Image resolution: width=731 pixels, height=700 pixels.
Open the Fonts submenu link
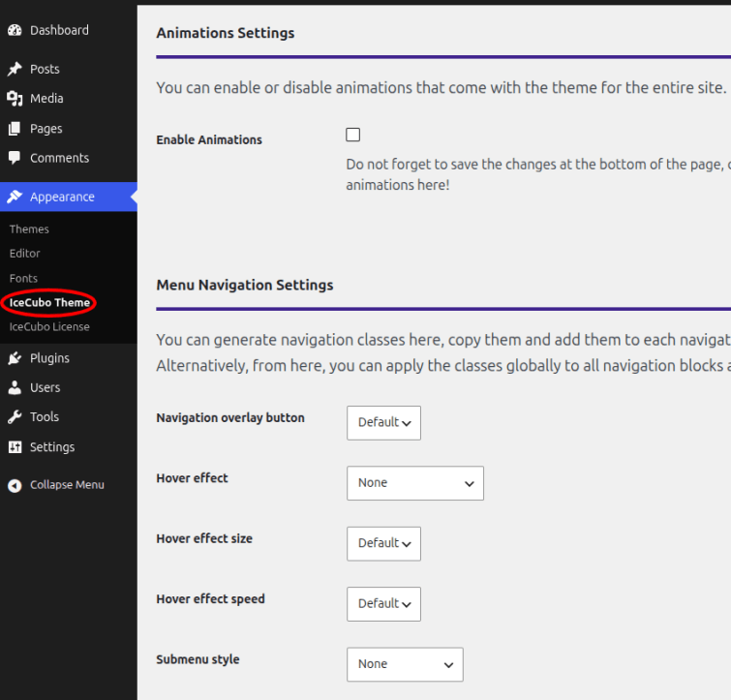tap(23, 278)
